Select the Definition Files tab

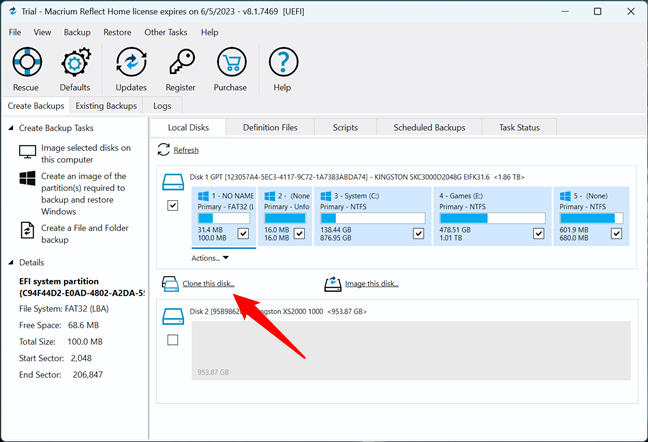[270, 128]
